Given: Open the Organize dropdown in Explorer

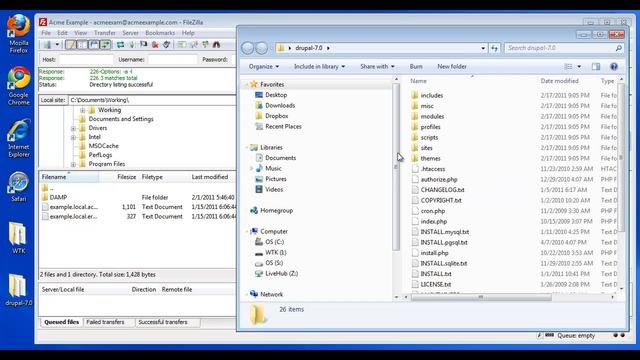Looking at the screenshot, I should (x=264, y=66).
